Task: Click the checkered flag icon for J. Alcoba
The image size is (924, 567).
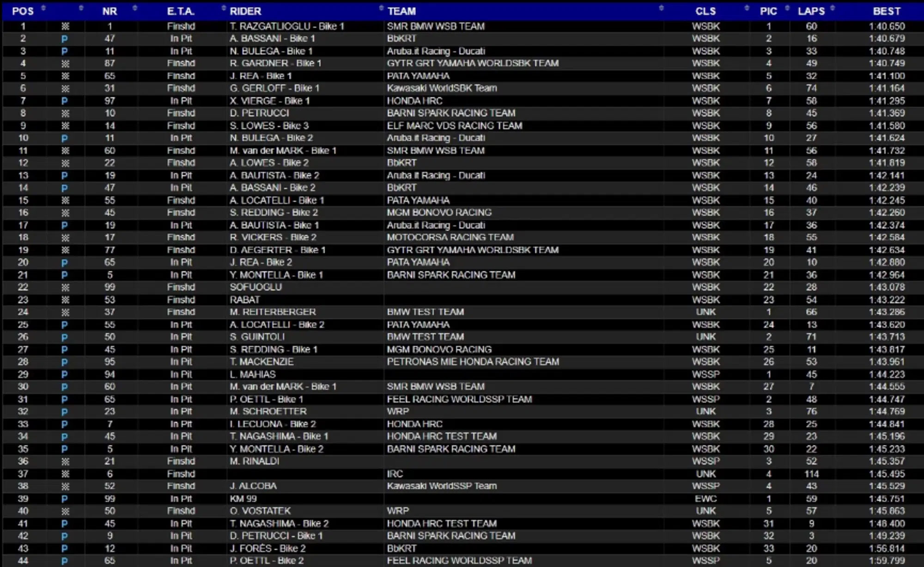Action: tap(65, 487)
